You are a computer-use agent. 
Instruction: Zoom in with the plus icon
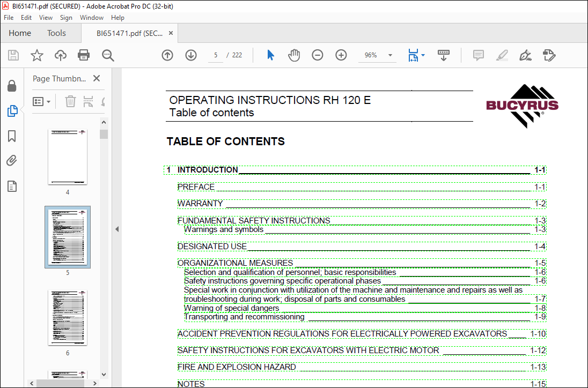pos(341,55)
